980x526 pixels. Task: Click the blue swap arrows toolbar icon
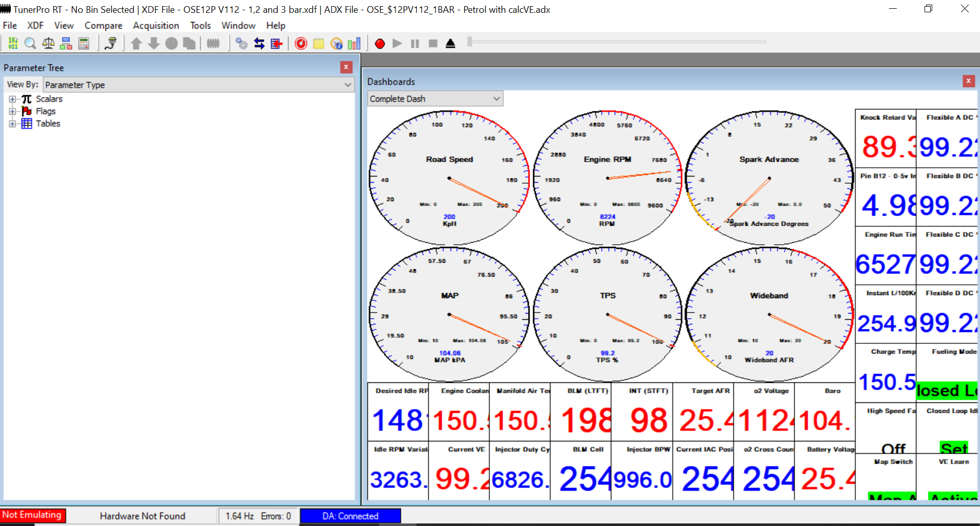(259, 44)
